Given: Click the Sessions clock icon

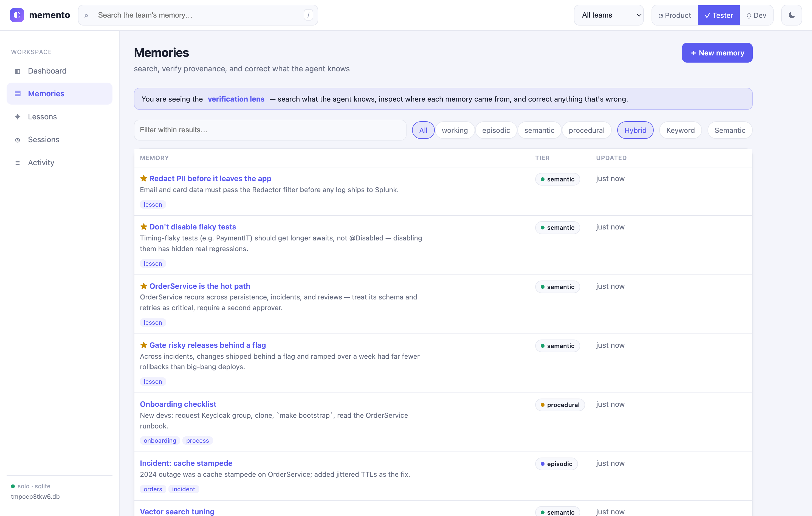Looking at the screenshot, I should tap(18, 140).
